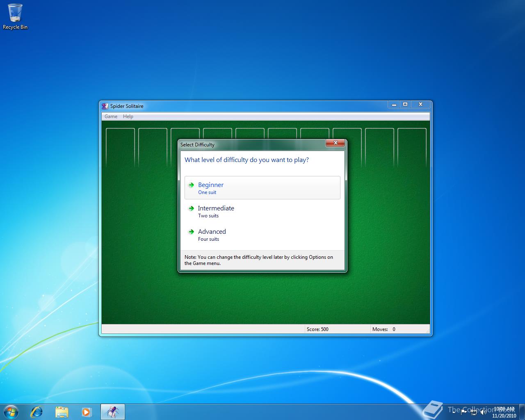Close the Select Difficulty dialog
Image resolution: width=525 pixels, height=420 pixels.
(x=336, y=143)
